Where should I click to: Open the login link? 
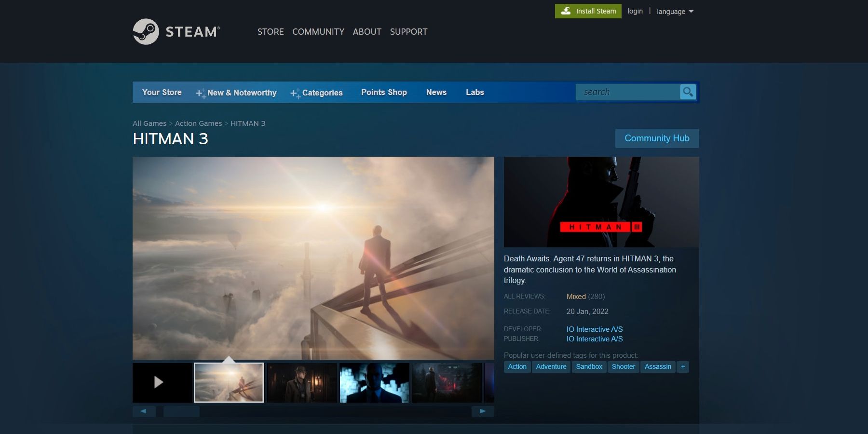point(635,11)
